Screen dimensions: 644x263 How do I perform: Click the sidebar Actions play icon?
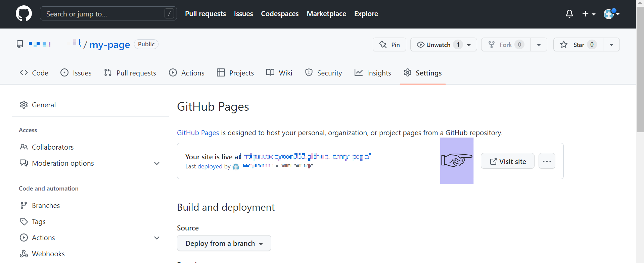click(24, 238)
